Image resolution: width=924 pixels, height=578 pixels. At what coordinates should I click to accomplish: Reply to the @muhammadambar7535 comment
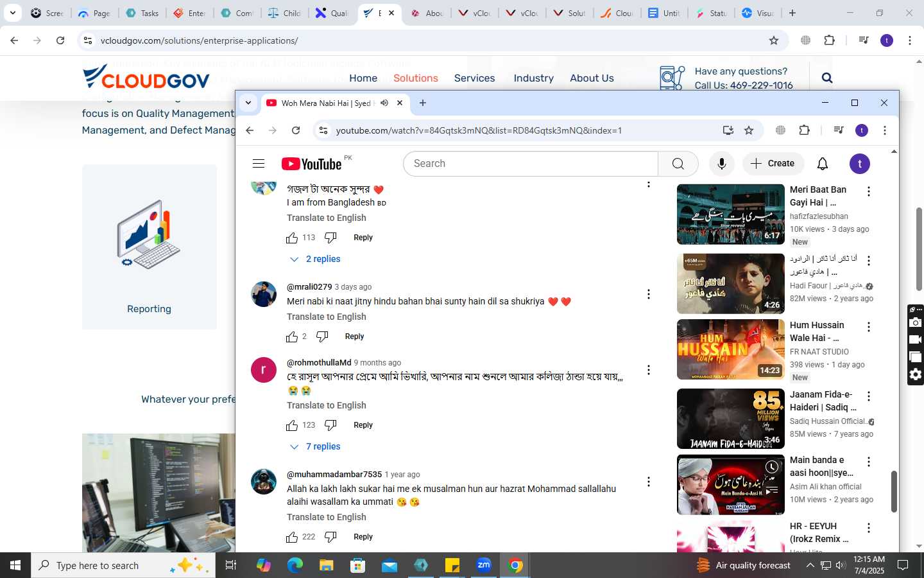click(x=363, y=537)
